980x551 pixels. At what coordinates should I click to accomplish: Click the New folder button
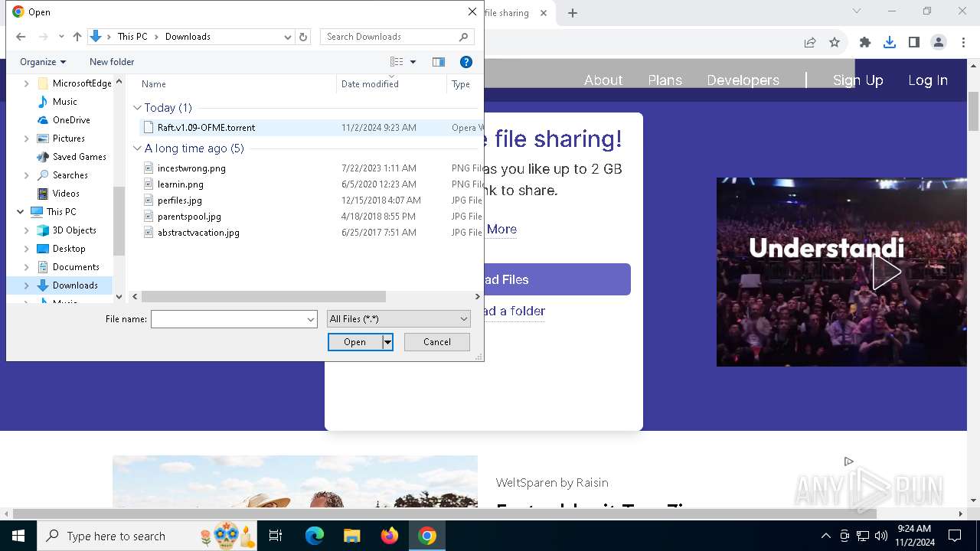tap(112, 62)
